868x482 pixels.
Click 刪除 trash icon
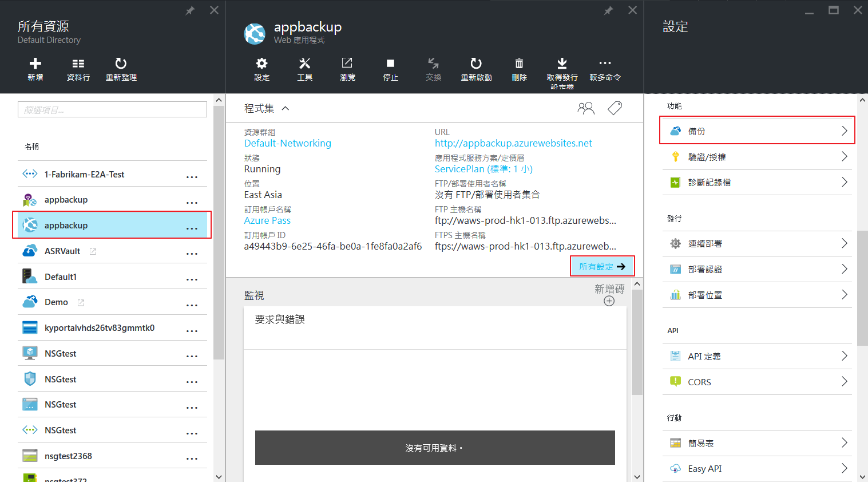point(519,64)
